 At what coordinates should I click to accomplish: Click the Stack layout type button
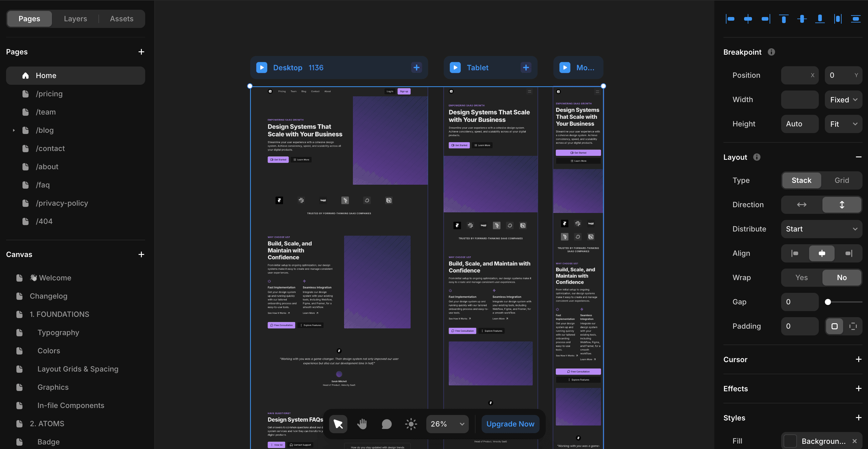801,180
